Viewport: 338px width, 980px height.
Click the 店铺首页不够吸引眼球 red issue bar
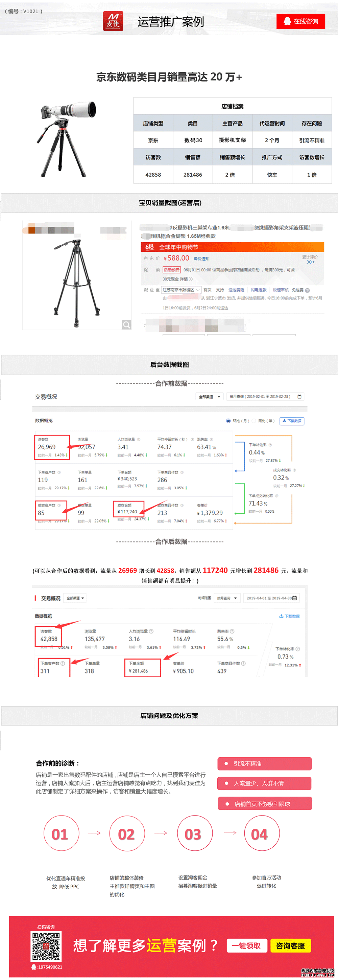pyautogui.click(x=265, y=804)
